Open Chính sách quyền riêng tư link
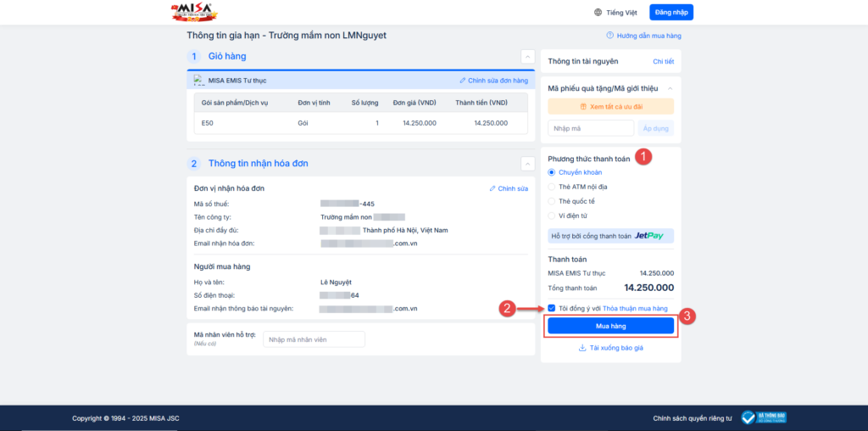Viewport: 868px width, 431px height. (693, 418)
